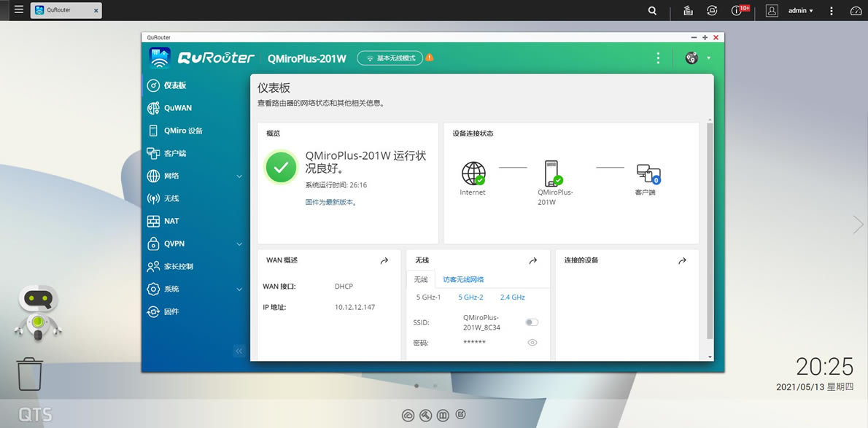The image size is (868, 428).
Task: Open 连接的设备 details arrow
Action: pyautogui.click(x=682, y=260)
